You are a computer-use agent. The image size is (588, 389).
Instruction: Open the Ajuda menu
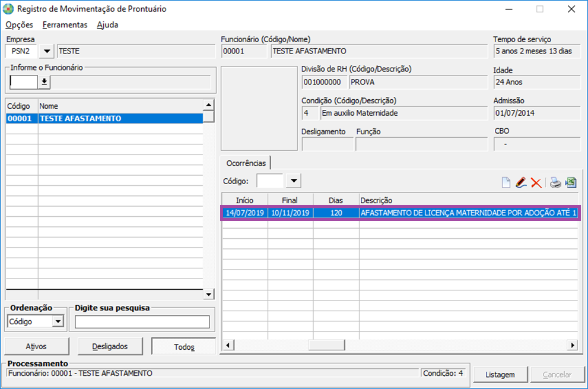(107, 25)
